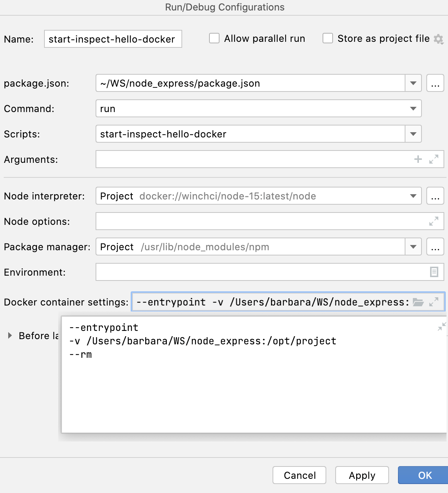Apply the run configuration changes
The width and height of the screenshot is (448, 493).
(361, 475)
